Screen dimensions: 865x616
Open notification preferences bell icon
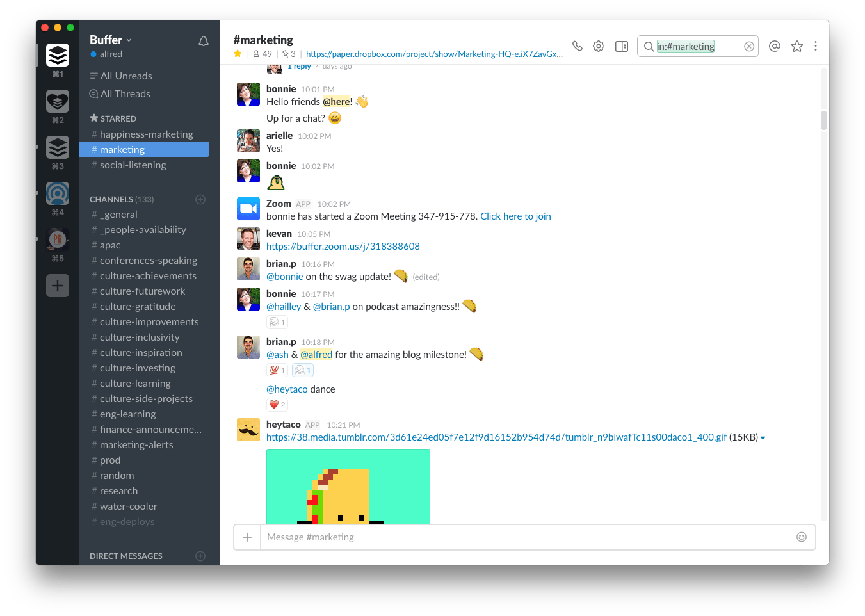pyautogui.click(x=204, y=41)
